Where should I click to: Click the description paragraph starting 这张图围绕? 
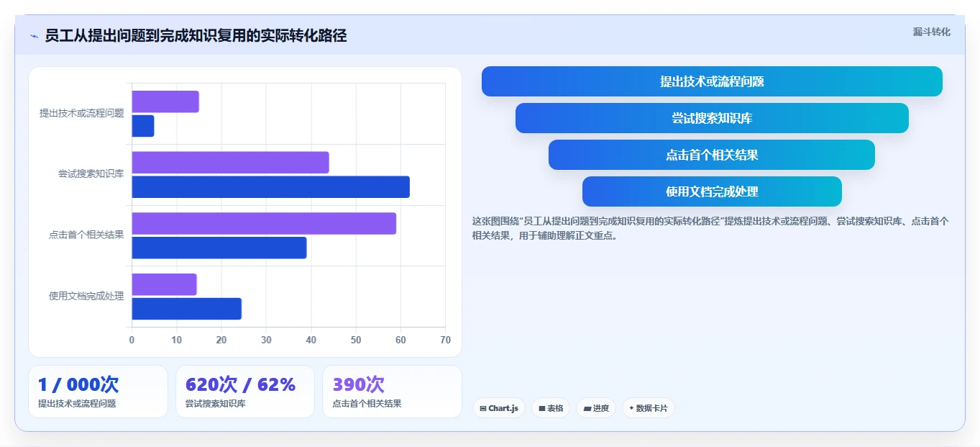tap(710, 228)
